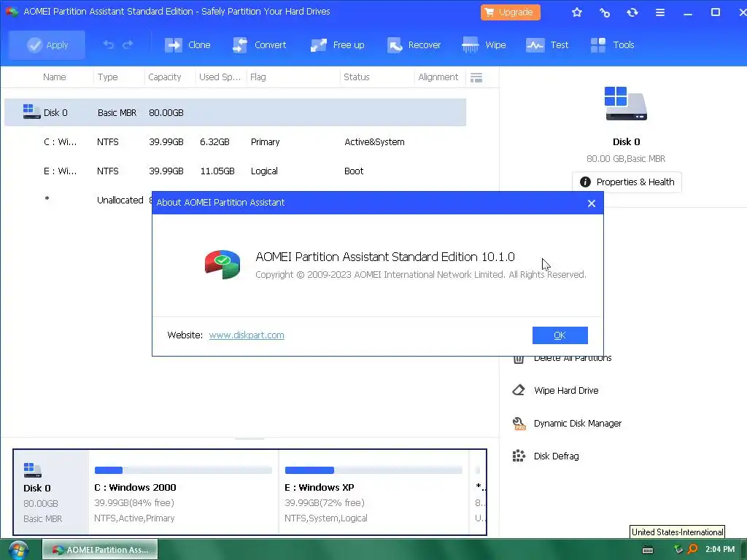
Task: Click the clock showing 2:04 PM
Action: point(720,550)
